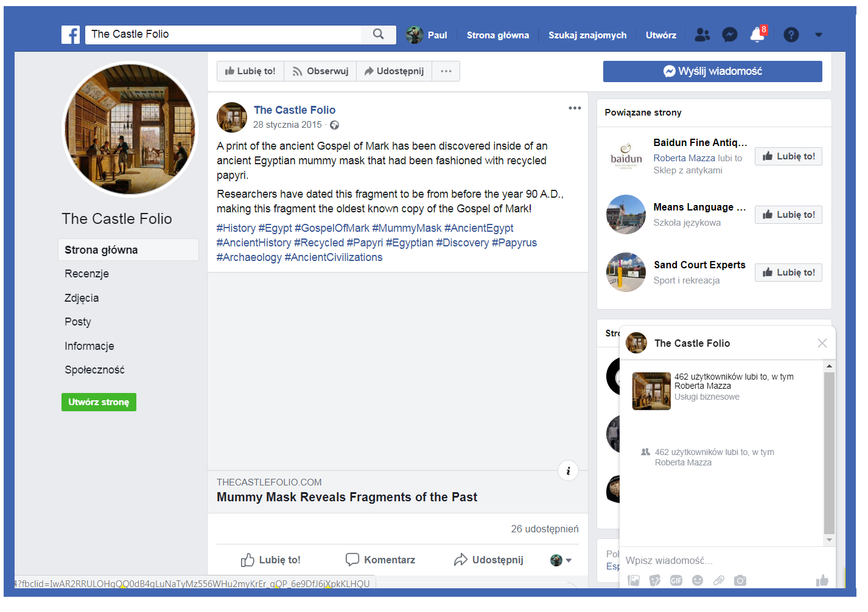Open Mummy Mask Reveals Fragments article link
The image size is (868, 612).
(347, 497)
